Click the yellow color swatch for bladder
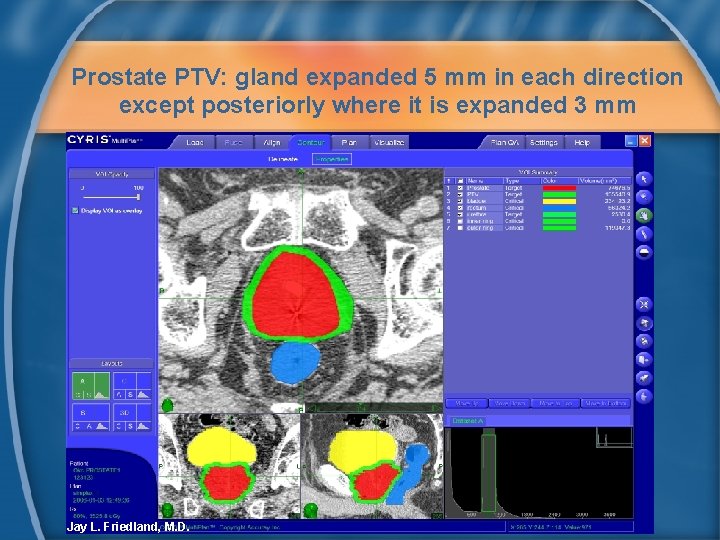This screenshot has width=720, height=540. (559, 201)
